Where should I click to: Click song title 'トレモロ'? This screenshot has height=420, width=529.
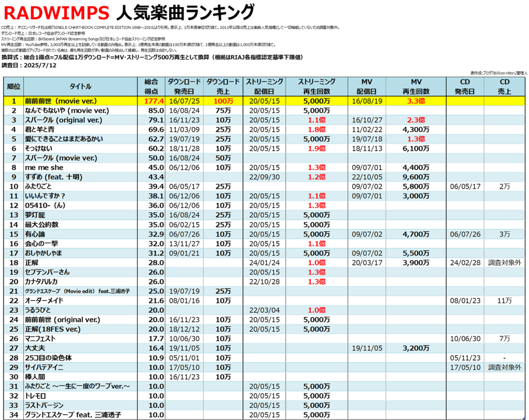[35, 396]
